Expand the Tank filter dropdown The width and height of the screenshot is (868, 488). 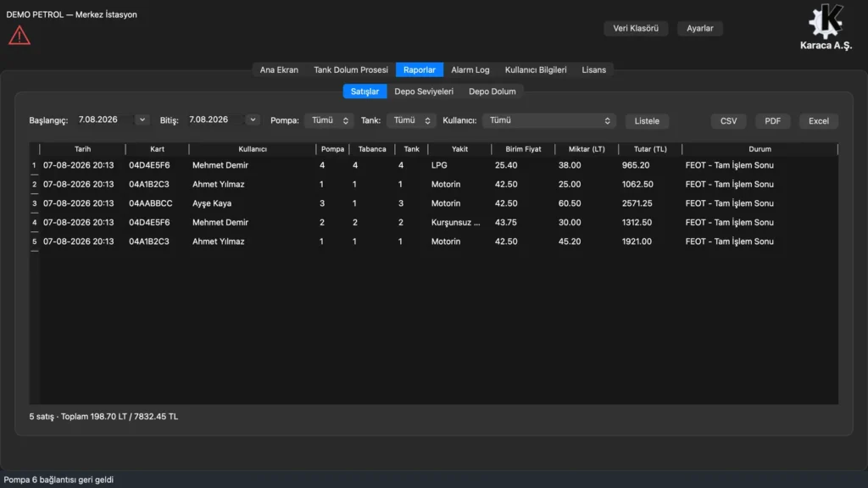[411, 120]
